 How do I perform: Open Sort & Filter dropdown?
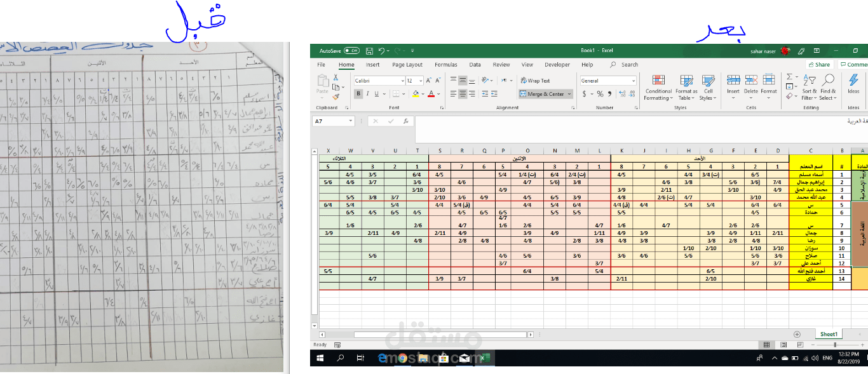[x=810, y=87]
